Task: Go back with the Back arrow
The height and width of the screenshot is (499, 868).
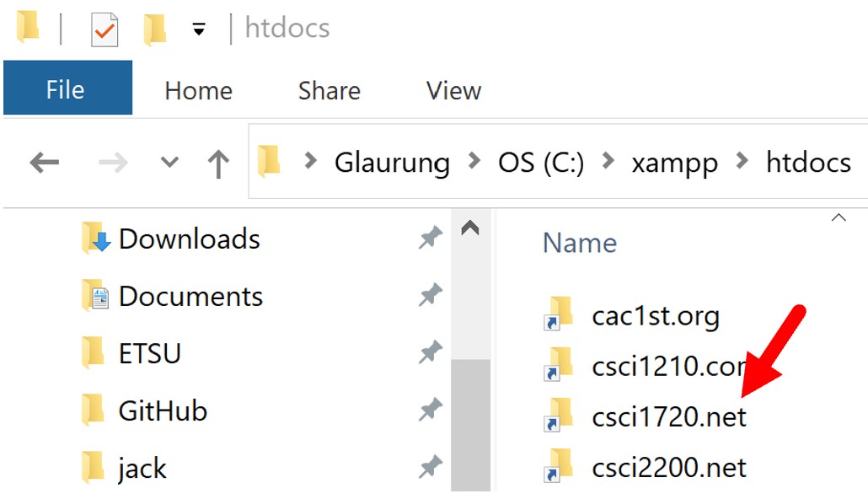Action: (44, 163)
